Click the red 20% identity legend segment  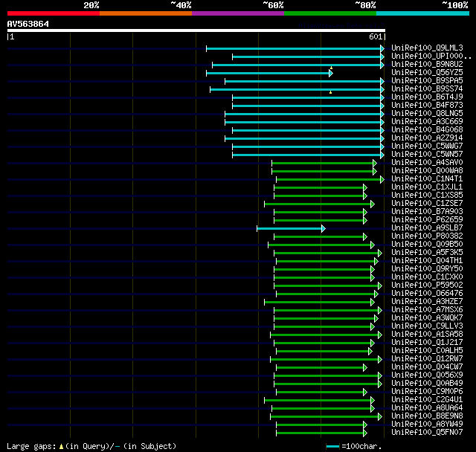54,13
